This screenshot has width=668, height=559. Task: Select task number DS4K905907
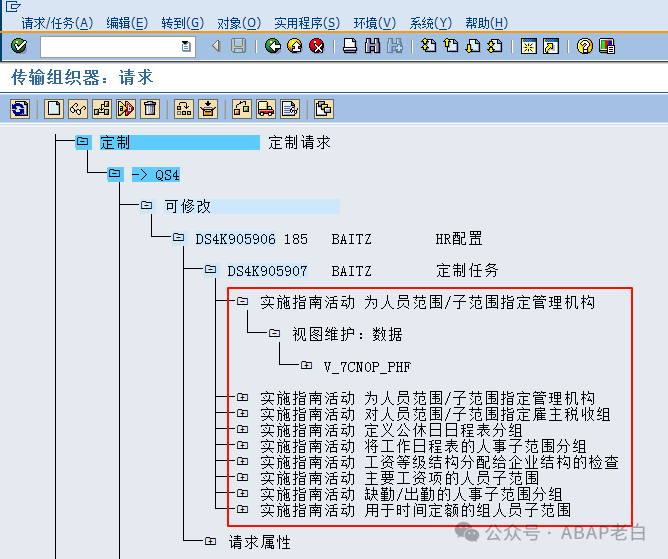(267, 271)
